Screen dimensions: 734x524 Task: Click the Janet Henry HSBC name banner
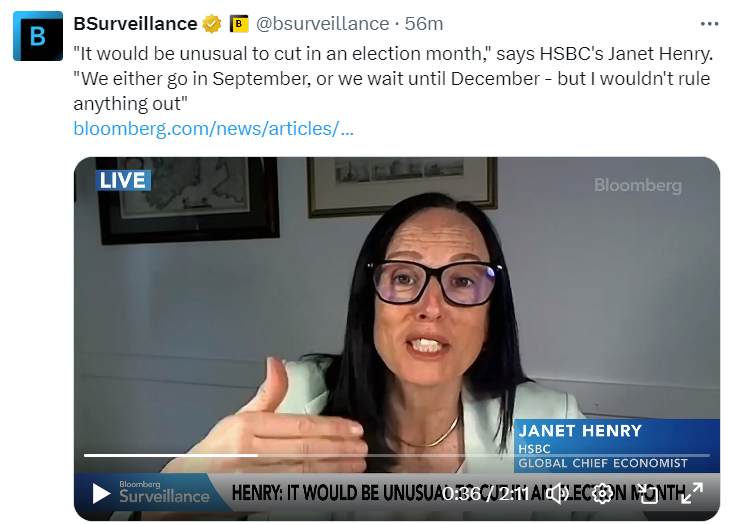(617, 445)
